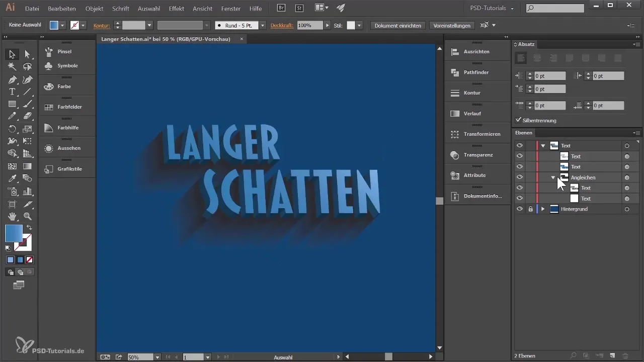Set fill to None in toolbar
This screenshot has height=362, width=644.
coord(30,260)
